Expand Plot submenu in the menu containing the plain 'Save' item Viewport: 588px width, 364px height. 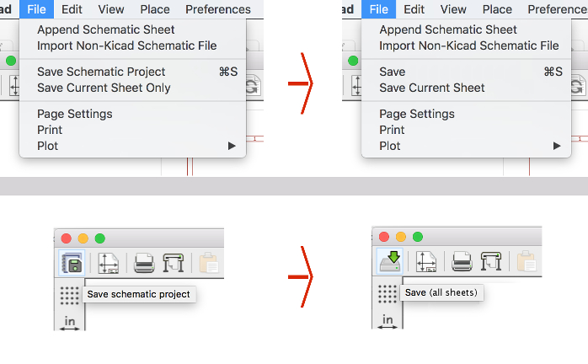tap(557, 146)
